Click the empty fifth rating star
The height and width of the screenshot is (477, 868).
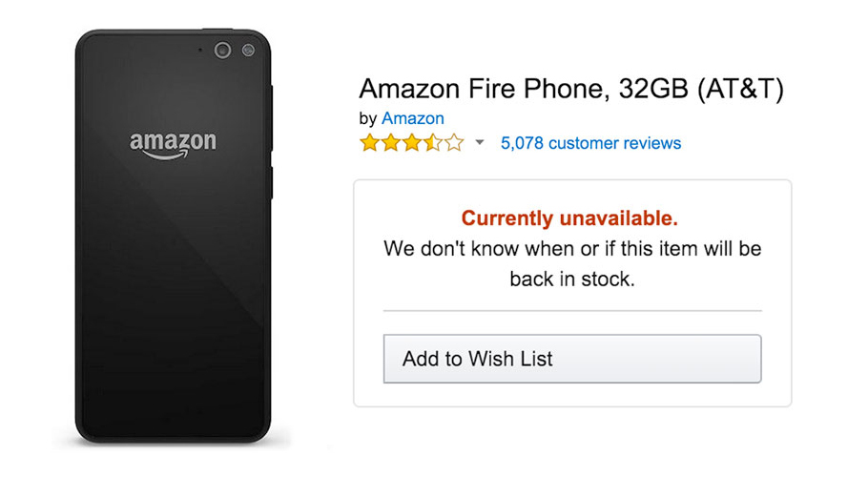[x=453, y=143]
